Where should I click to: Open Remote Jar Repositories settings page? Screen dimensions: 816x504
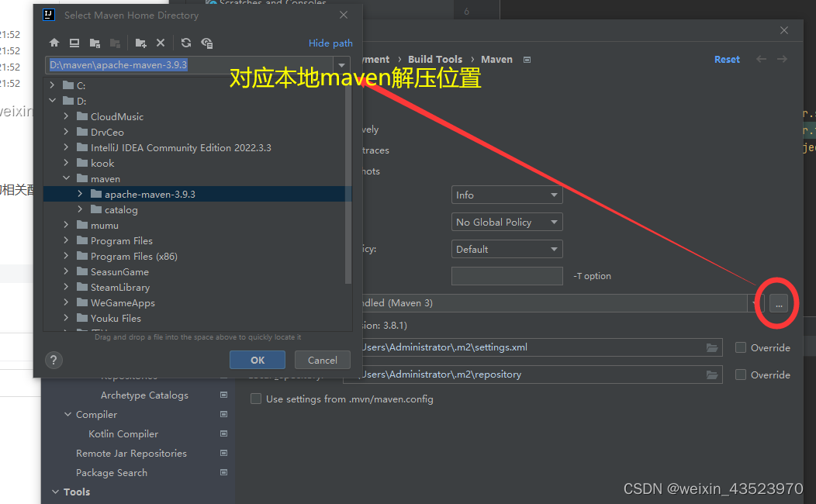[x=131, y=453]
